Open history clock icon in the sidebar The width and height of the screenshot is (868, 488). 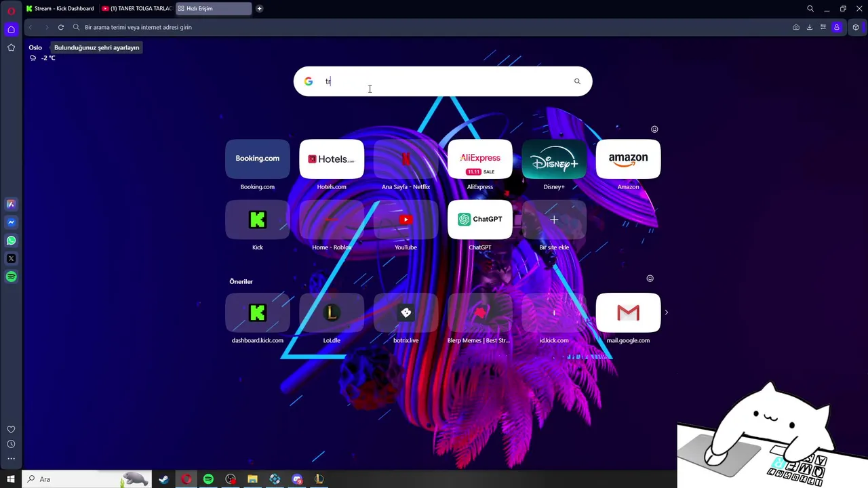(x=11, y=444)
